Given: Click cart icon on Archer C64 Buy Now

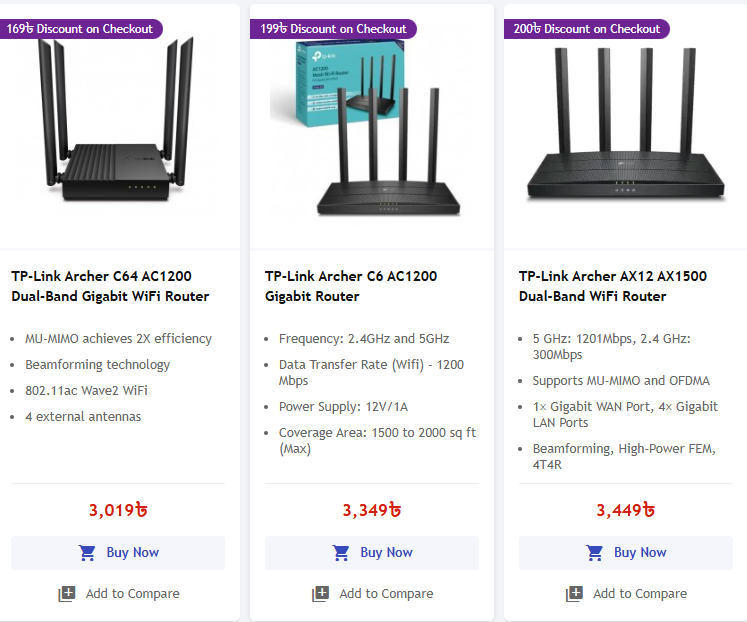Looking at the screenshot, I should tap(88, 553).
